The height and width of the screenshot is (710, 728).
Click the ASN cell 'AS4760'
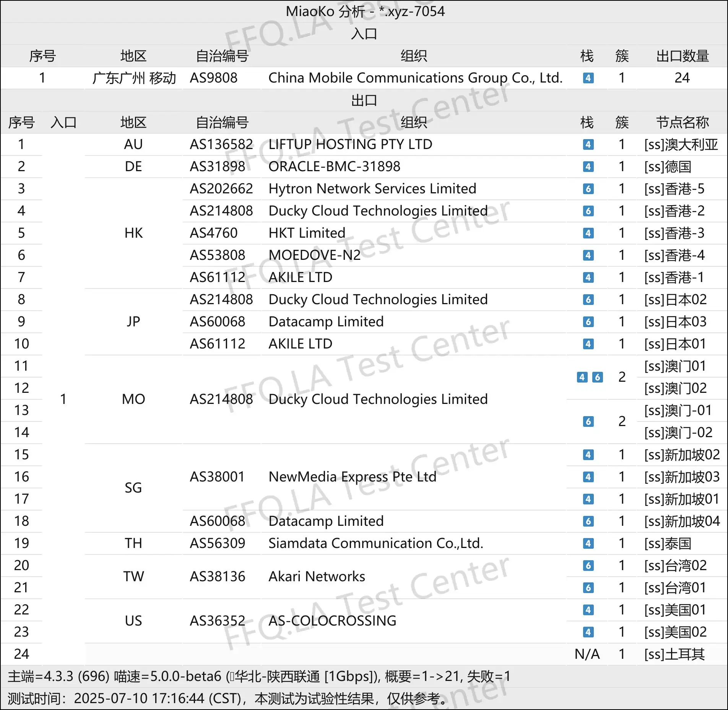(x=214, y=233)
